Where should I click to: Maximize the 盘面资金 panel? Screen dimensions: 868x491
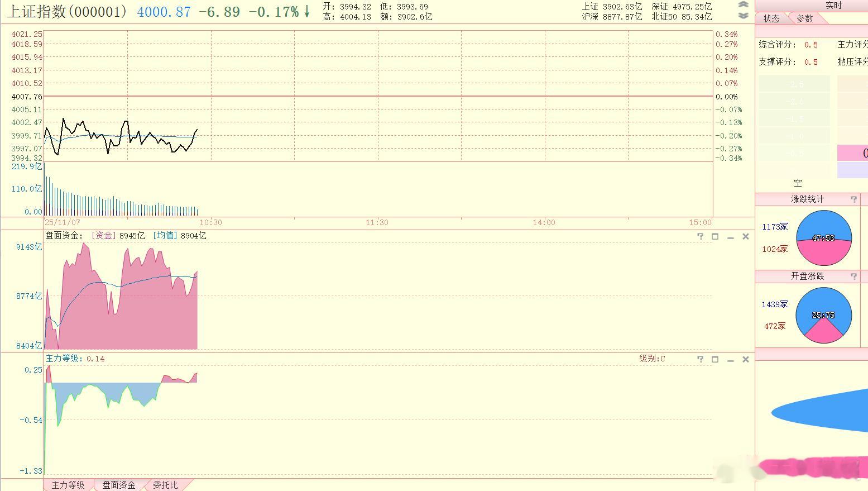[715, 236]
